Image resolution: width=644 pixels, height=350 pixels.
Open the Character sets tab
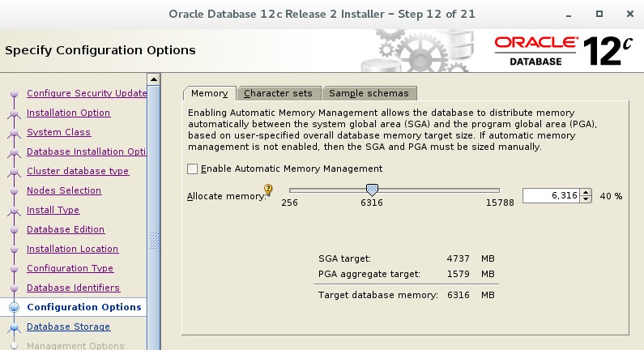(x=278, y=93)
